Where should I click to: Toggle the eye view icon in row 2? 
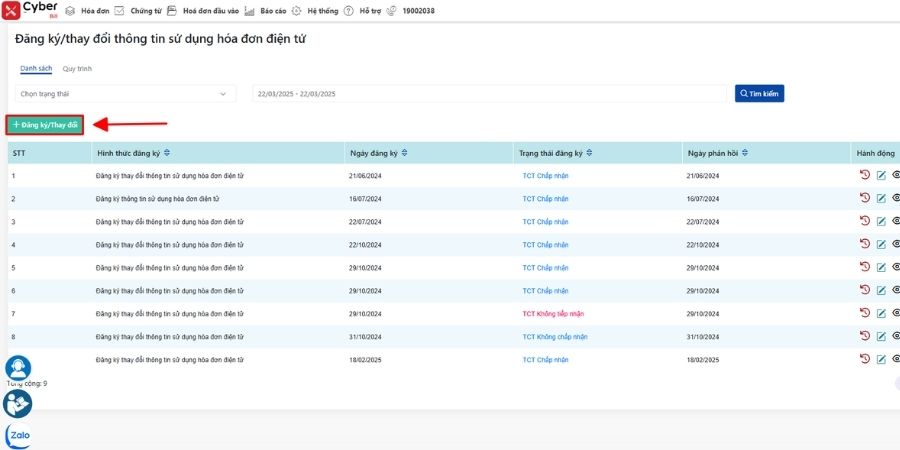896,198
